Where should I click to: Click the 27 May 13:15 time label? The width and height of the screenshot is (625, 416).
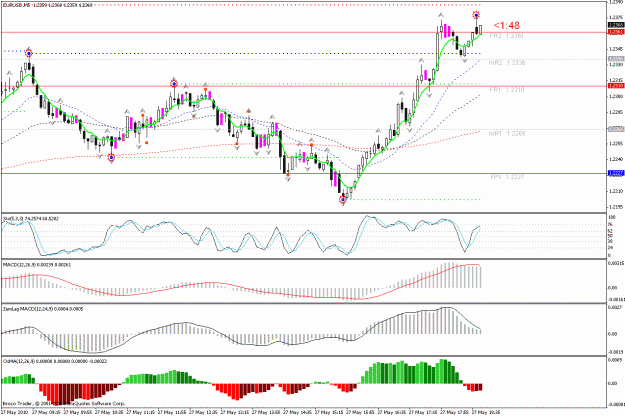pos(235,412)
